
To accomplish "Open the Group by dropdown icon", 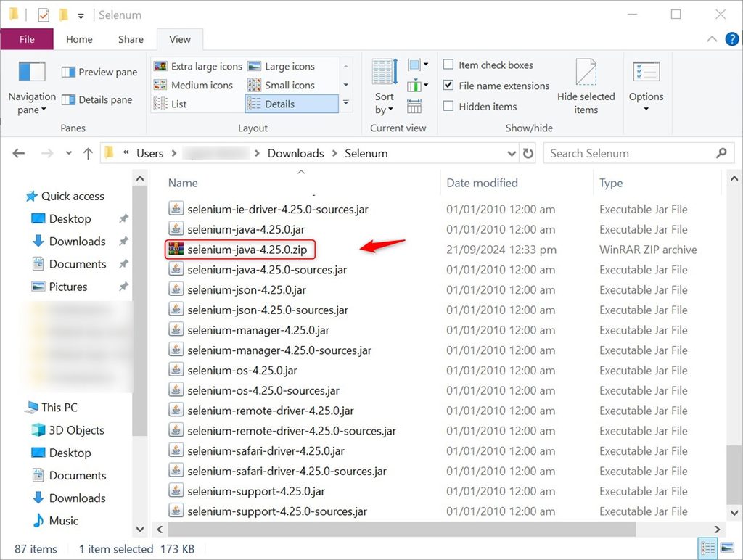I will tap(417, 65).
